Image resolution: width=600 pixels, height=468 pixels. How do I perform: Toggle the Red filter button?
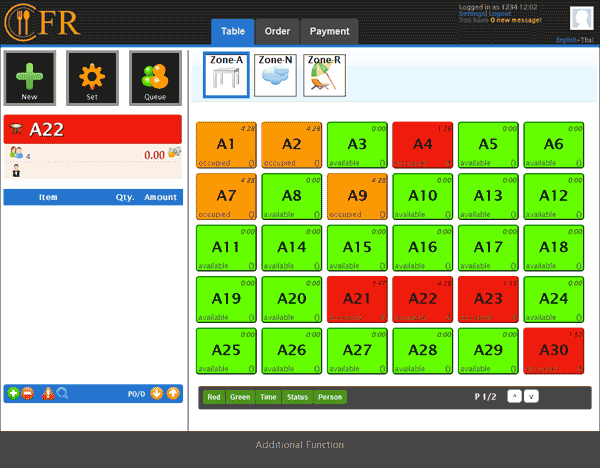213,397
